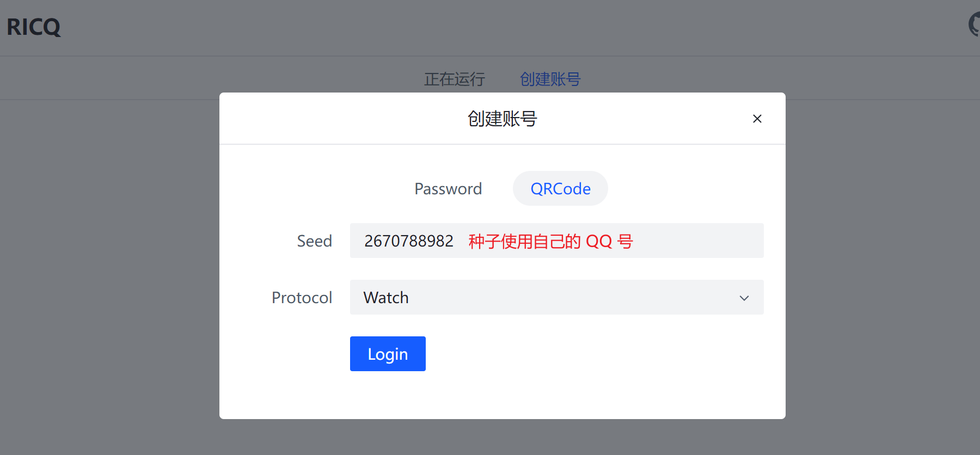The width and height of the screenshot is (980, 455).
Task: Click the 创建账号 dialog title
Action: (x=502, y=119)
